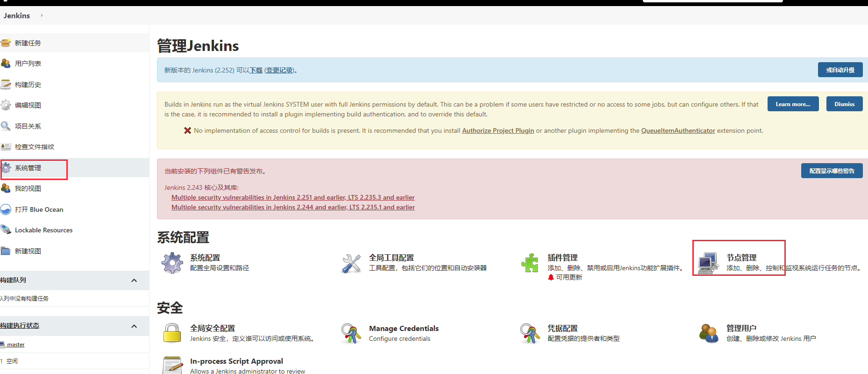Open the In-process Script Approval link

click(x=236, y=361)
